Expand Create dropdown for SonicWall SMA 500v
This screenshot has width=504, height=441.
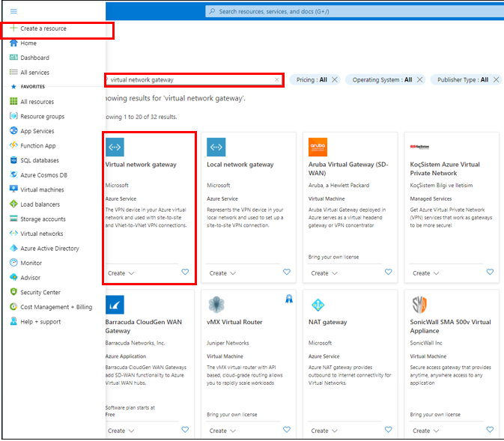point(426,431)
